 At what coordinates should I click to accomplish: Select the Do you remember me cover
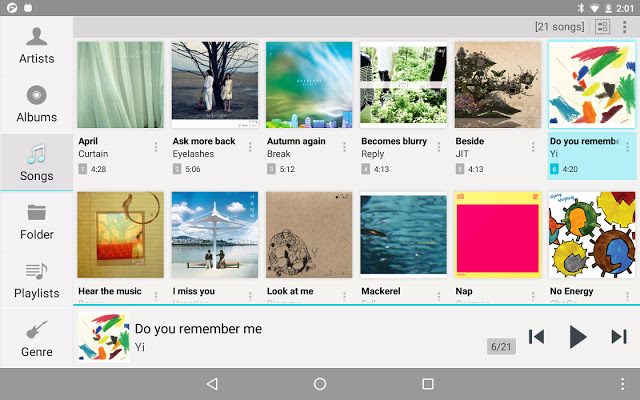(592, 85)
